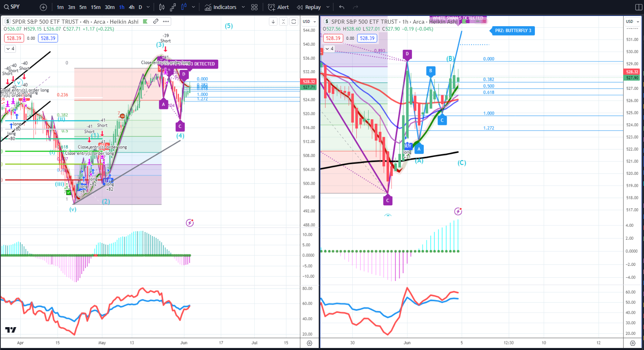The image size is (644, 350).
Task: Expand the Replay options dropdown
Action: click(x=328, y=7)
